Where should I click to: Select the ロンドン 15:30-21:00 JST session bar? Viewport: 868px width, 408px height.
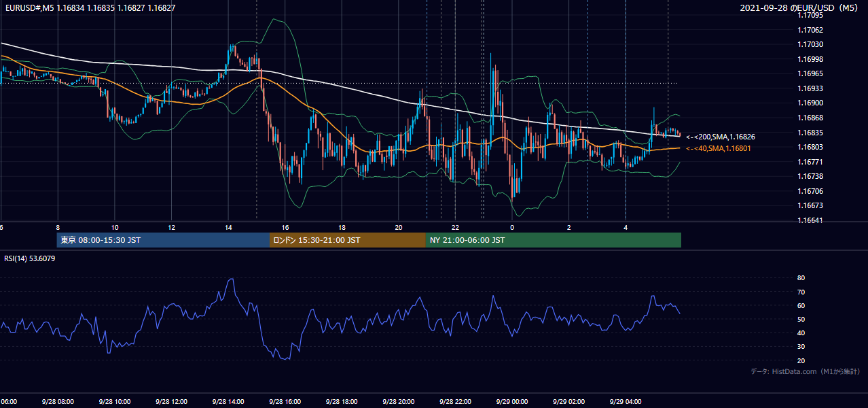coord(348,240)
